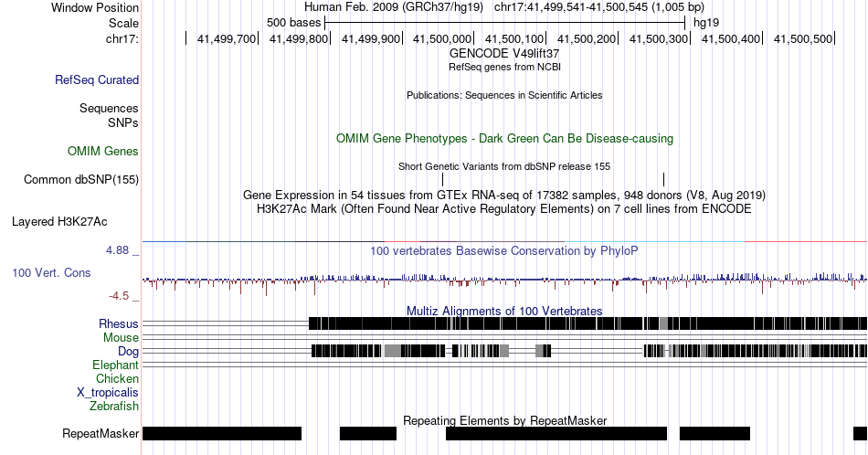Click the Dog alignment bar track
The image size is (868, 455).
589,351
